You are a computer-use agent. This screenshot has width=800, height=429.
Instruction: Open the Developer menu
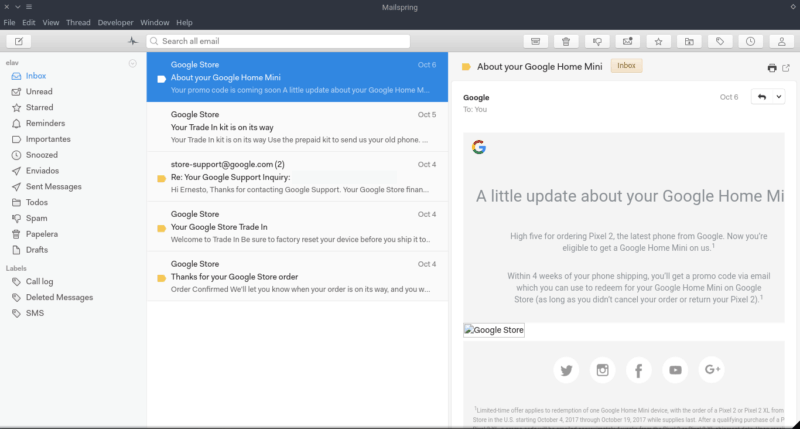point(114,22)
